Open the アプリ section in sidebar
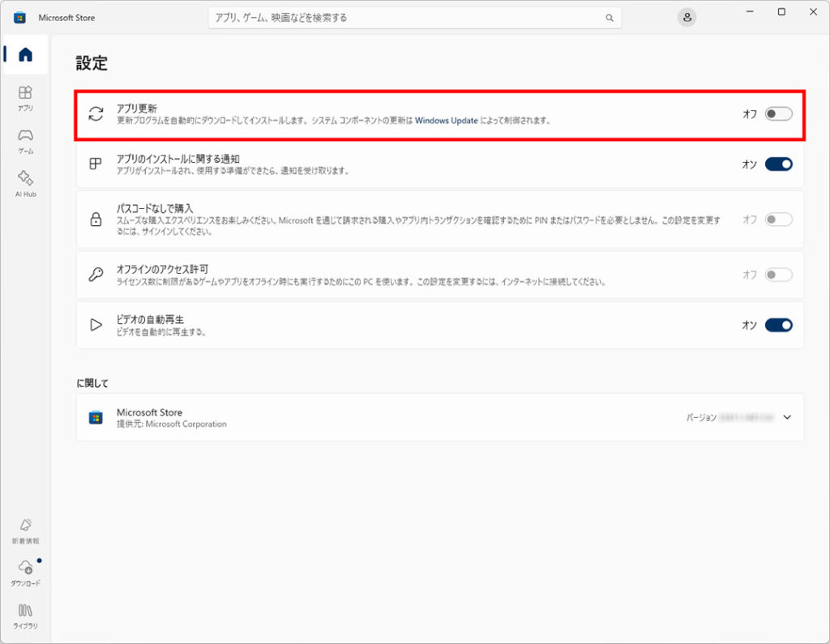Viewport: 830px width, 644px height. [25, 97]
